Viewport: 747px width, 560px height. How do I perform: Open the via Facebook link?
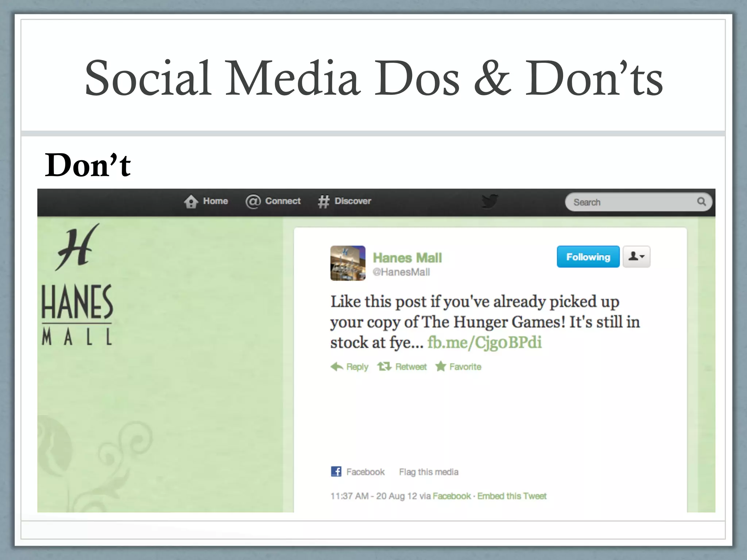tap(452, 496)
